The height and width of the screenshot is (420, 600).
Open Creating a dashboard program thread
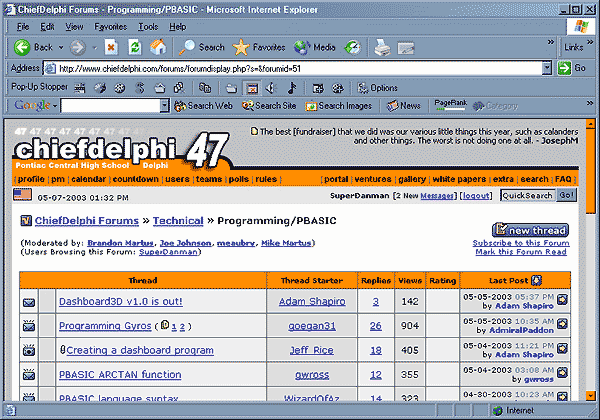[140, 350]
